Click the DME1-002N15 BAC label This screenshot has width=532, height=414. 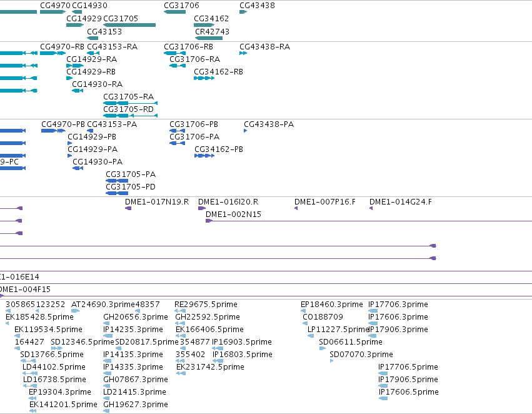click(x=233, y=214)
